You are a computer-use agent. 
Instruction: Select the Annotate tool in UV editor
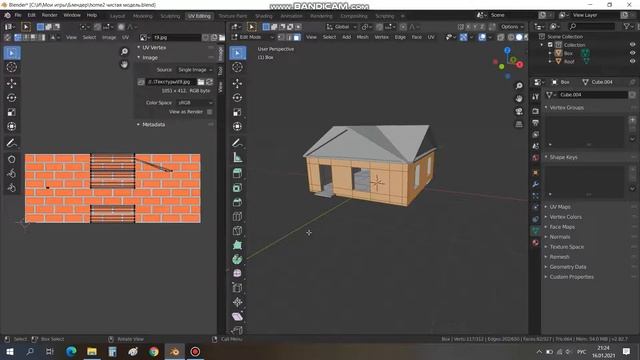tap(11, 143)
